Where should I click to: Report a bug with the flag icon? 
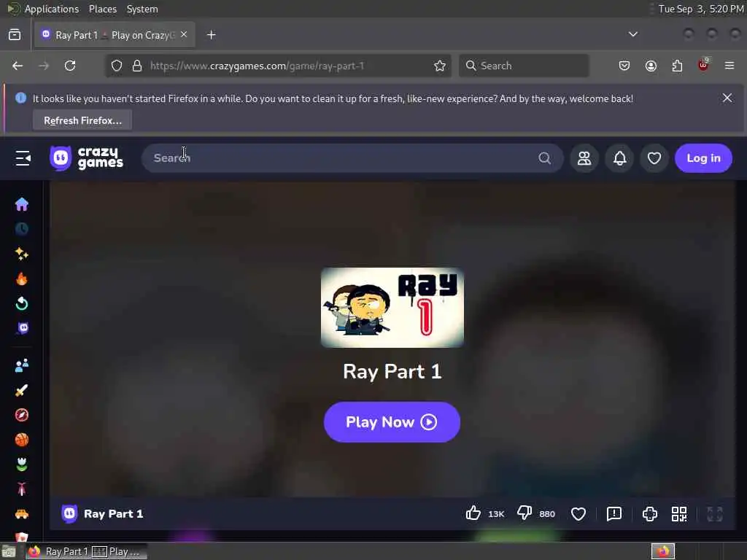(614, 514)
